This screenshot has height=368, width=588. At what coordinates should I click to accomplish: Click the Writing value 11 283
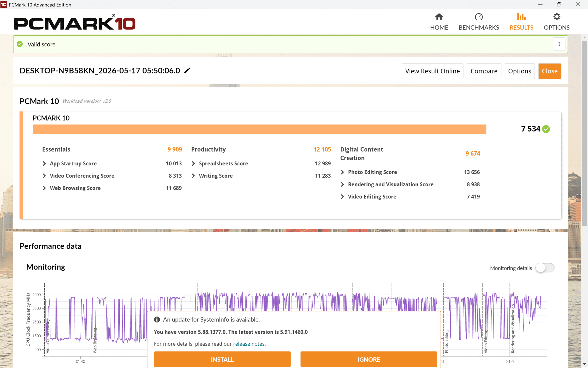click(x=323, y=176)
